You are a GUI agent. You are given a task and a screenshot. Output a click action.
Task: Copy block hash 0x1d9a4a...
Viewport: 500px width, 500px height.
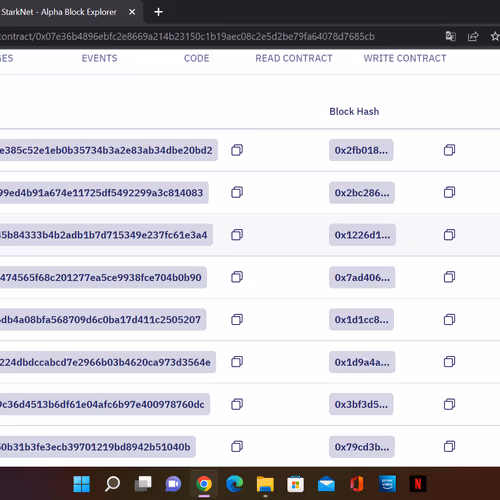449,362
